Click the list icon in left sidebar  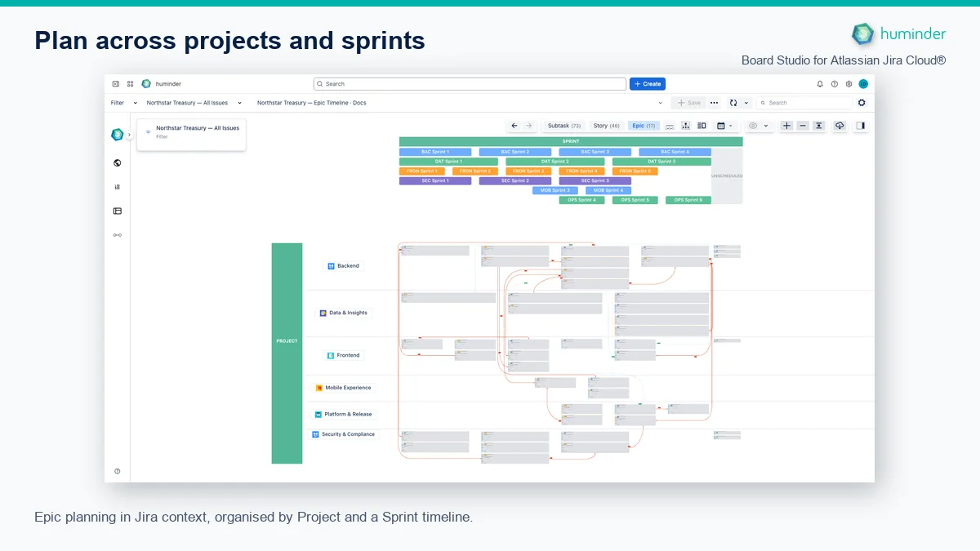click(x=118, y=187)
